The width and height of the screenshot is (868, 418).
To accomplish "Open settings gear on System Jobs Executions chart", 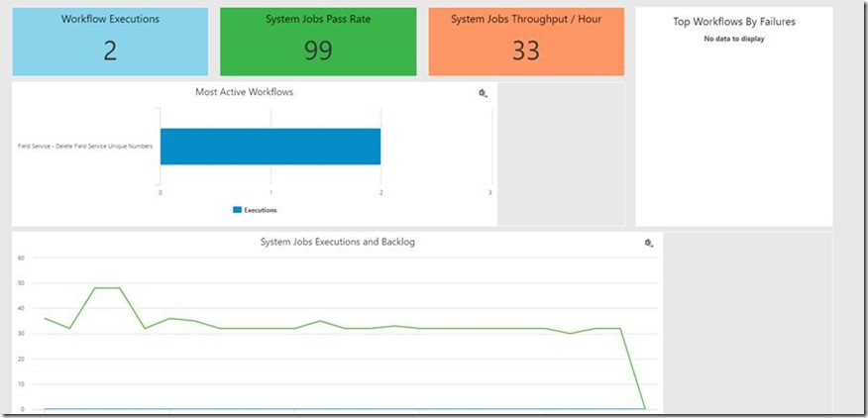I will tap(649, 243).
